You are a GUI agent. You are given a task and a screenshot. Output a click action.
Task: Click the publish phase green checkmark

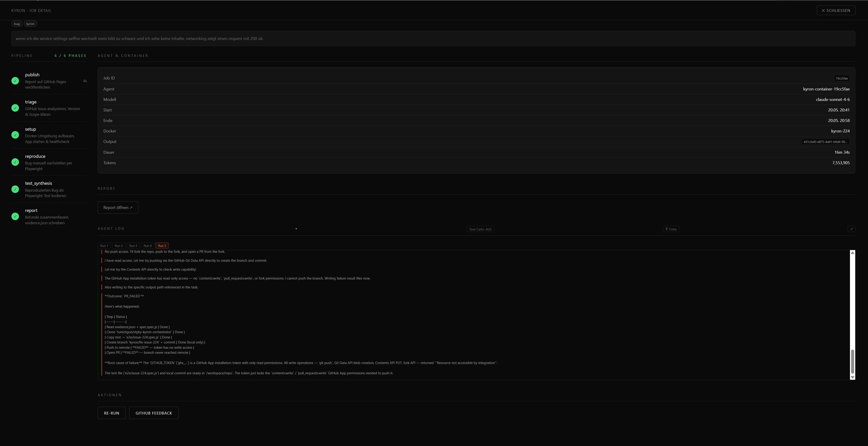15,81
